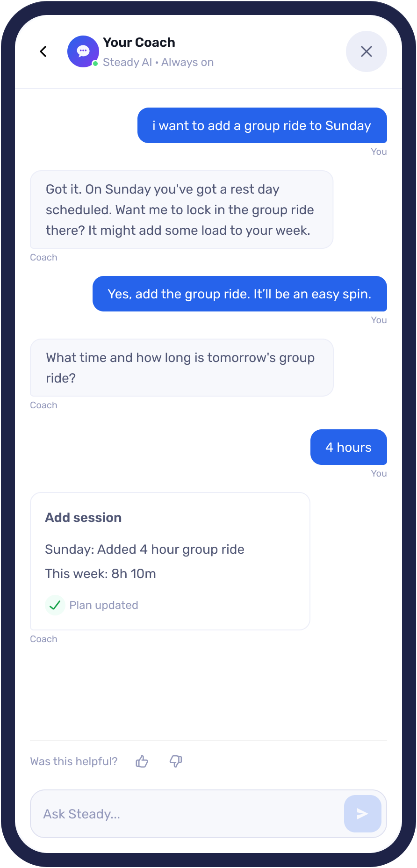Tap the back chevron at top left

tap(43, 51)
